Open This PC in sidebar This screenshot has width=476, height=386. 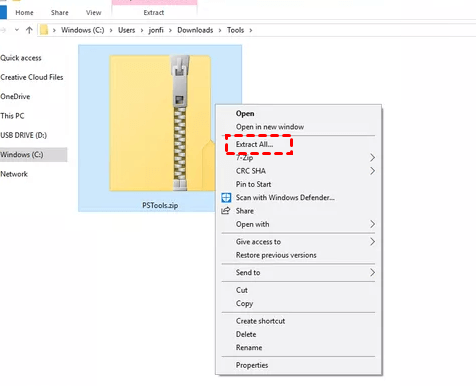pos(12,116)
